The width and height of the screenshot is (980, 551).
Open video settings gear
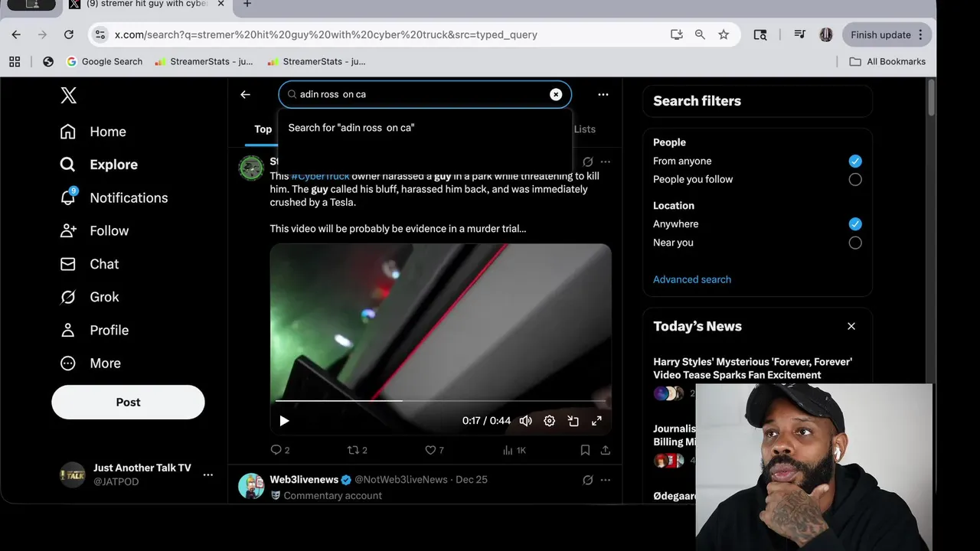point(549,420)
